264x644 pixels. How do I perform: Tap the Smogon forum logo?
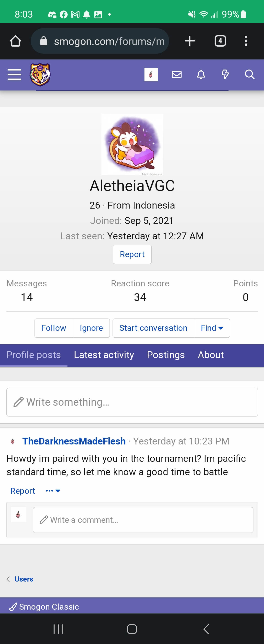point(40,74)
